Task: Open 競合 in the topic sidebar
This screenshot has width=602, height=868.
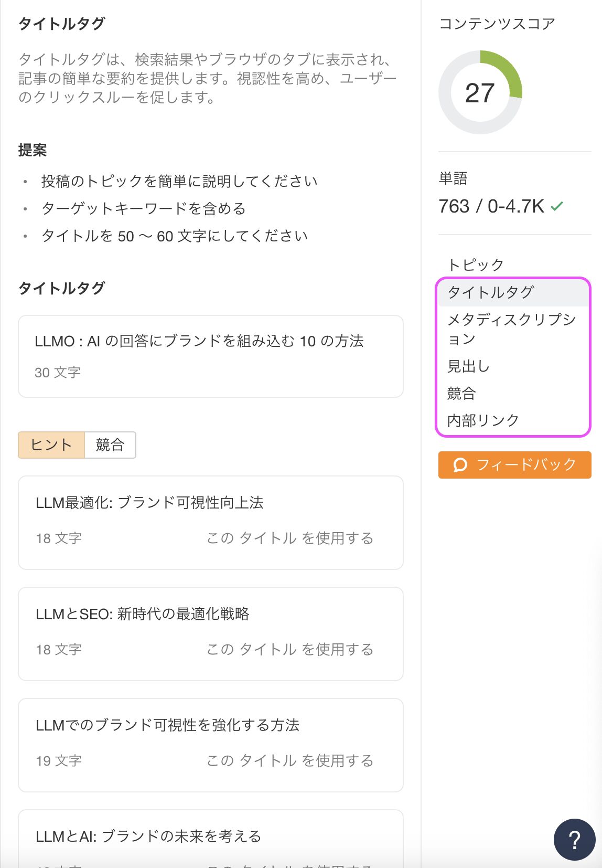Action: pyautogui.click(x=461, y=393)
